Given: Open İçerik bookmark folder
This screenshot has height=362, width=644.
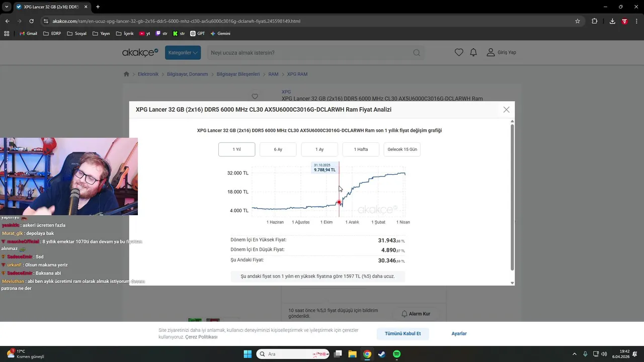Looking at the screenshot, I should (x=125, y=34).
